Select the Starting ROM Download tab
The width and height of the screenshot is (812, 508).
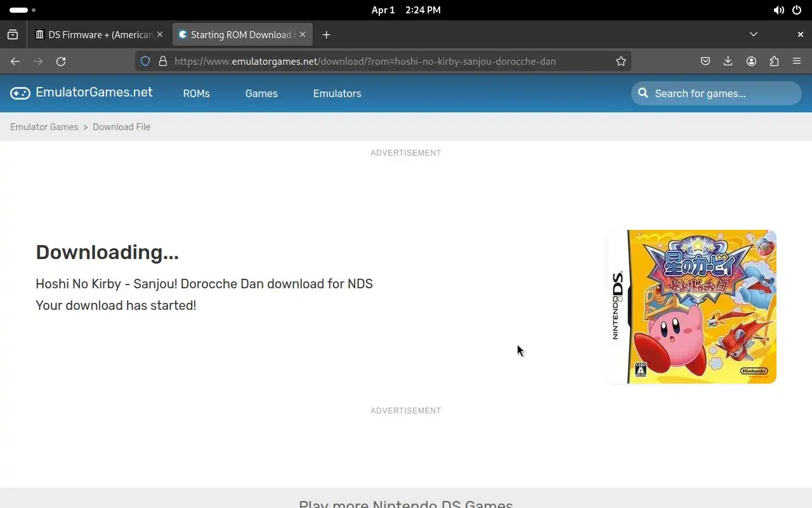[x=242, y=35]
